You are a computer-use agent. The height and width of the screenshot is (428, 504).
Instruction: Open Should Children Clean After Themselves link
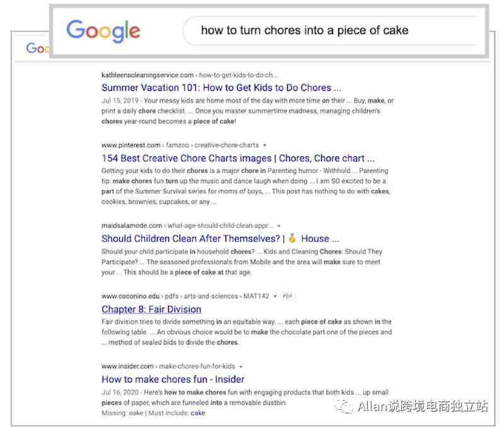pos(220,239)
